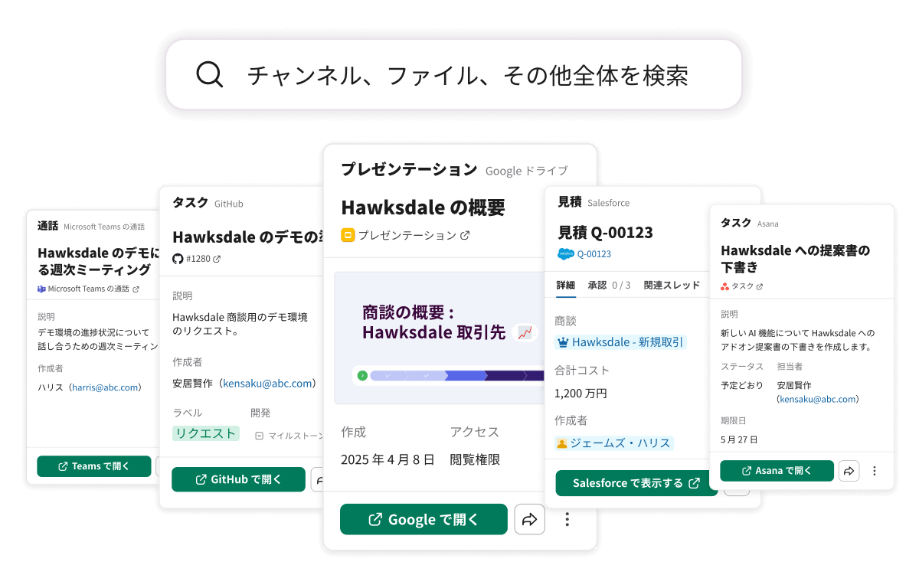Select the 関連スレッド tab
Image resolution: width=919 pixels, height=588 pixels.
tap(672, 285)
